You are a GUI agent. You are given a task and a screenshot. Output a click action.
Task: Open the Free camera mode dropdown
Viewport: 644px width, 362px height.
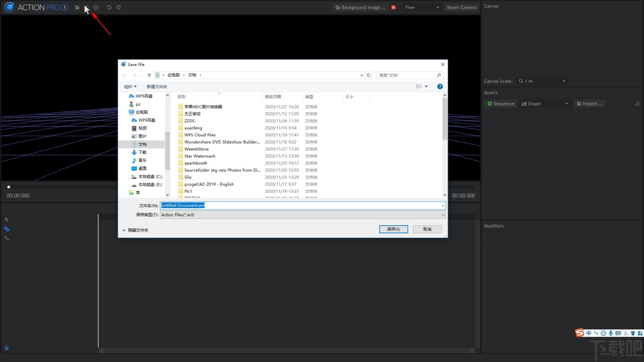pos(422,7)
